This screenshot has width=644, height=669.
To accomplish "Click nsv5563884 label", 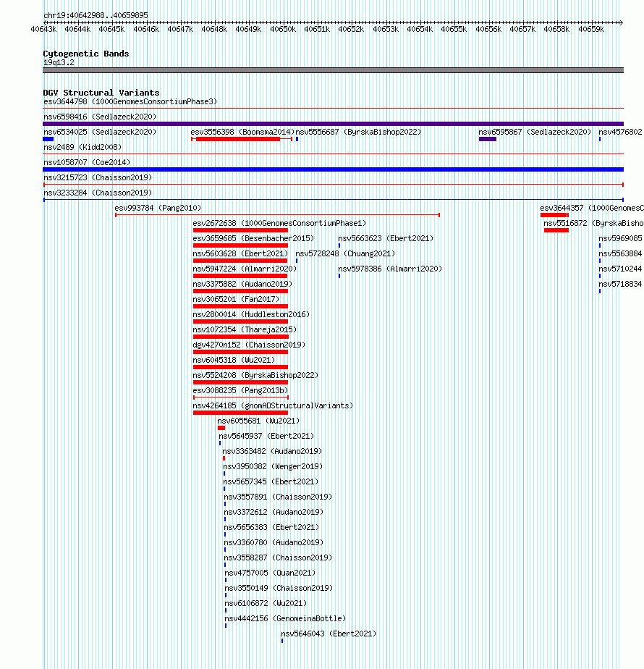I will coord(620,253).
